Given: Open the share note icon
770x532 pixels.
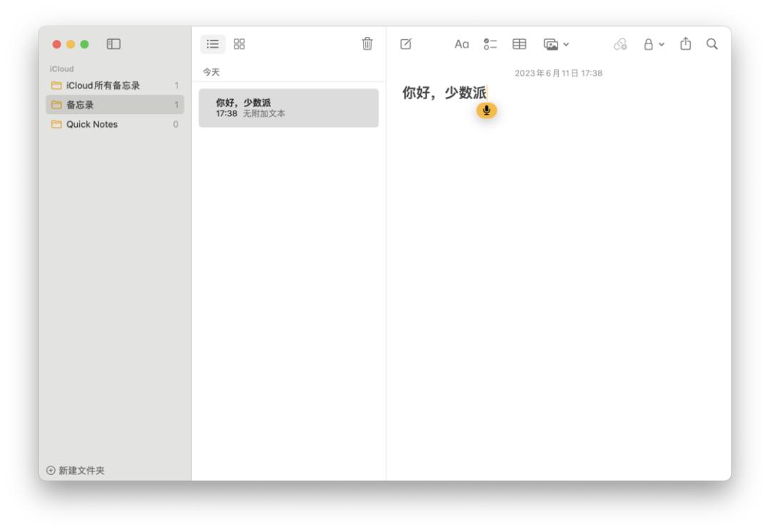Looking at the screenshot, I should (x=686, y=44).
